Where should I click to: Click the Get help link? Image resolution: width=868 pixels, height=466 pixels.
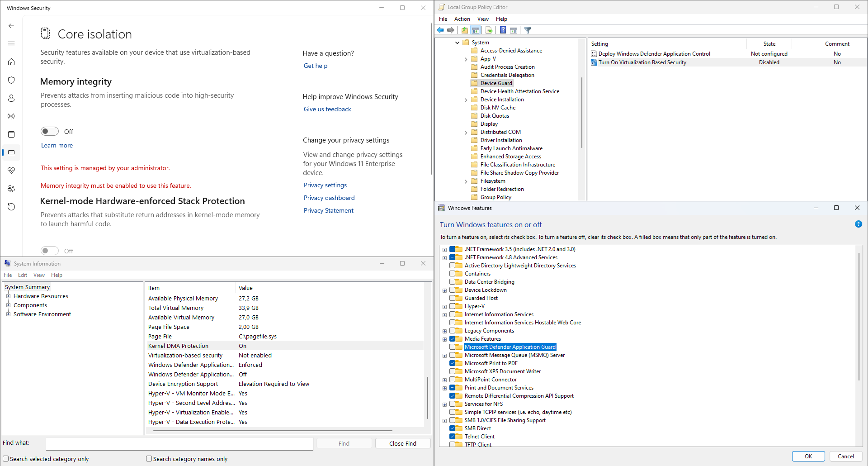[x=316, y=66]
